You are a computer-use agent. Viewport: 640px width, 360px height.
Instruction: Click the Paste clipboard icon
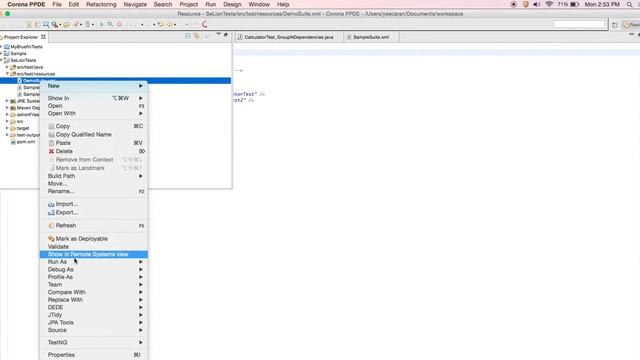[51, 143]
